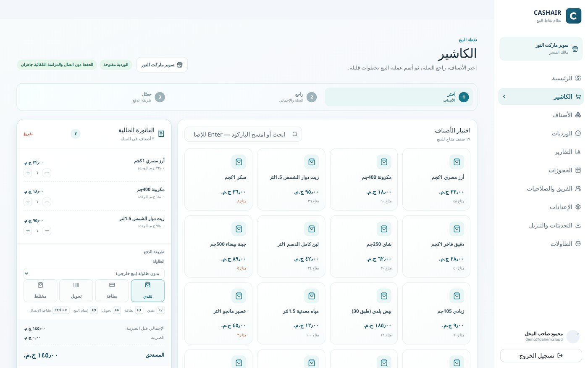Add بيض بلدي (طبق 30) product card
Image resolution: width=588 pixels, height=368 pixels.
tap(364, 313)
